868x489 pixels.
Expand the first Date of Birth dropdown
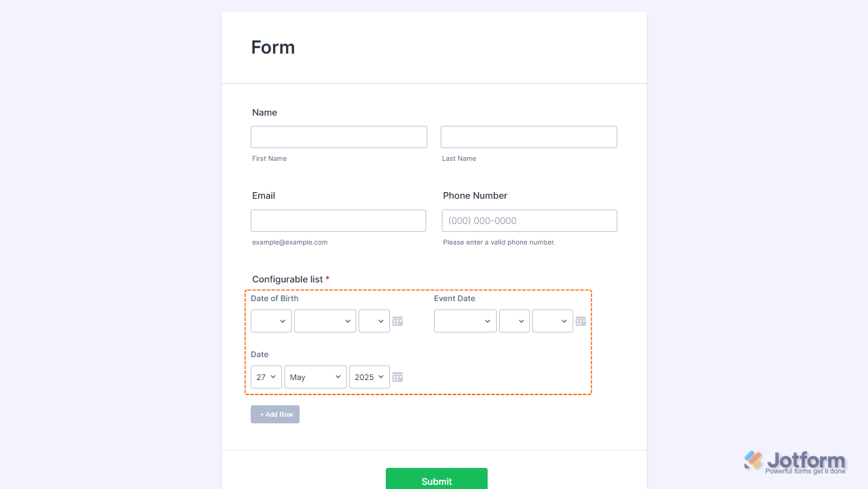click(x=271, y=321)
